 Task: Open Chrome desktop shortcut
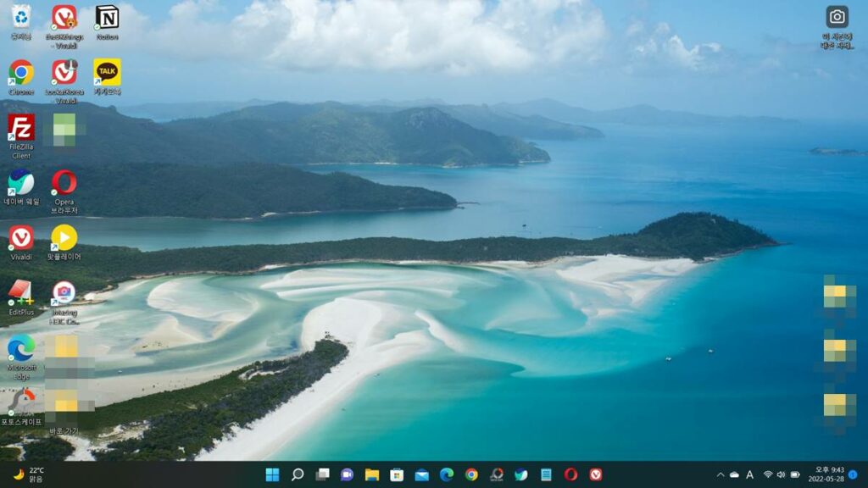(21, 73)
